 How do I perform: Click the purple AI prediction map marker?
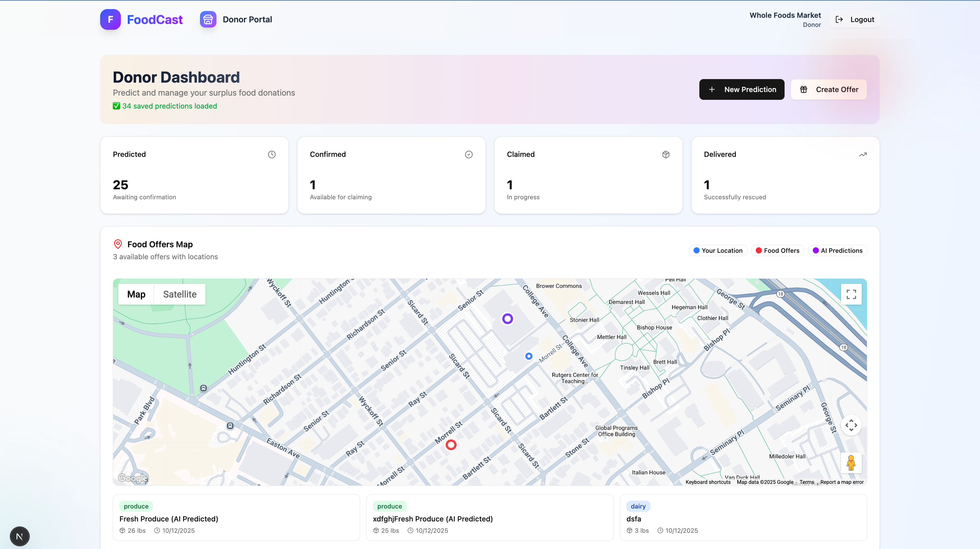point(507,319)
